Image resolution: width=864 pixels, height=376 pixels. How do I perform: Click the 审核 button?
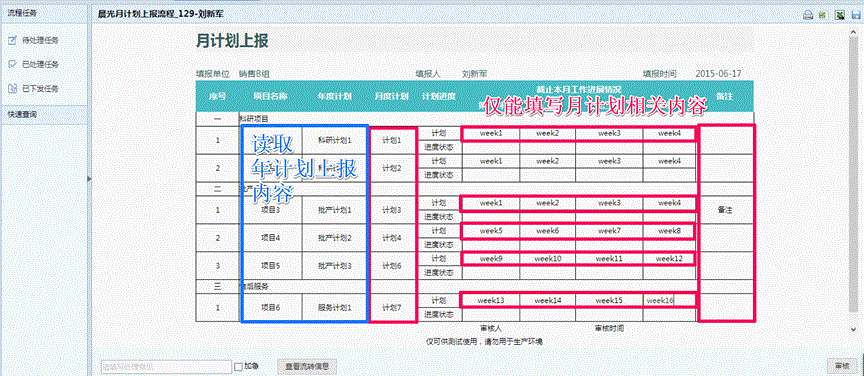point(842,366)
